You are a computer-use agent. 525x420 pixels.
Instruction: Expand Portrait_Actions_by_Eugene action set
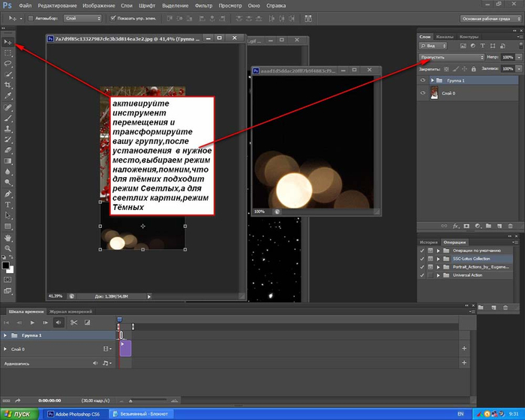[x=438, y=267]
